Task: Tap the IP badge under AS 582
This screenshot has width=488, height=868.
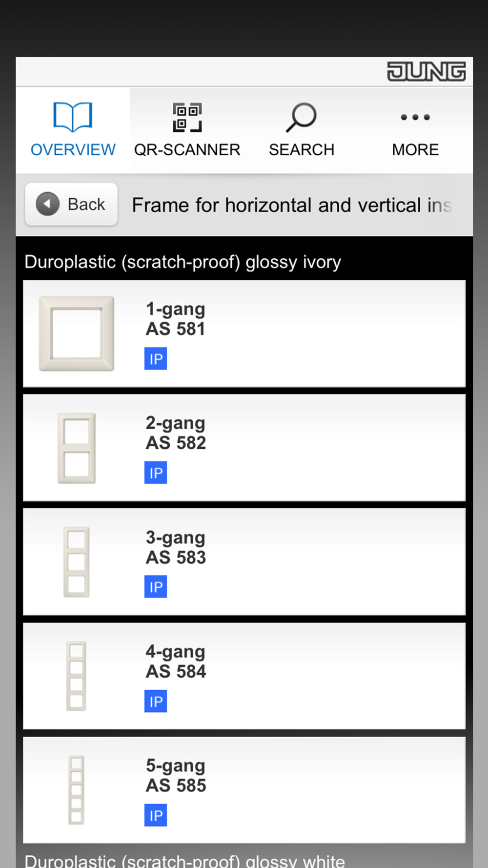Action: coord(156,473)
